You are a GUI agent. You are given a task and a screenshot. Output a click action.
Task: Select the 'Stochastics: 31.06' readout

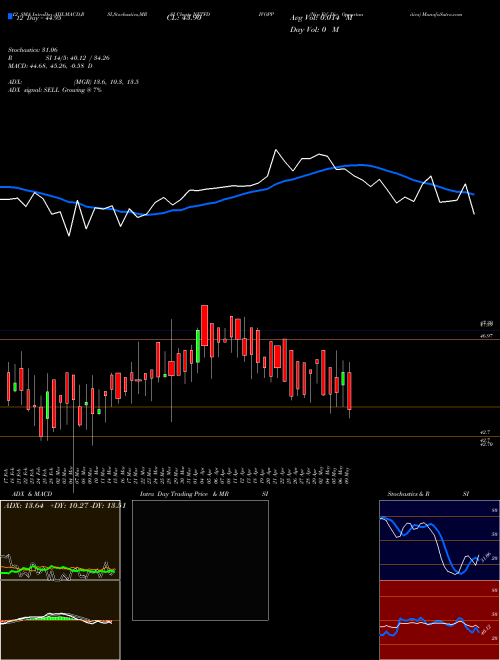34,50
